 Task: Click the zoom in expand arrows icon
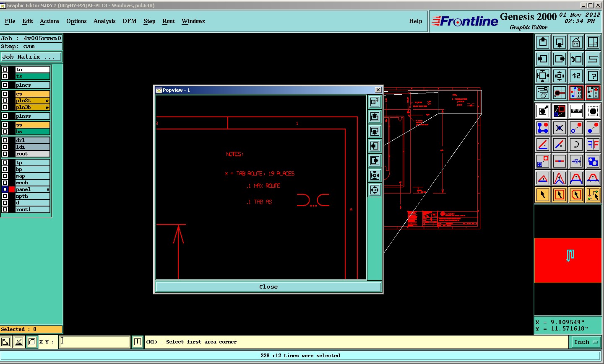click(x=543, y=76)
